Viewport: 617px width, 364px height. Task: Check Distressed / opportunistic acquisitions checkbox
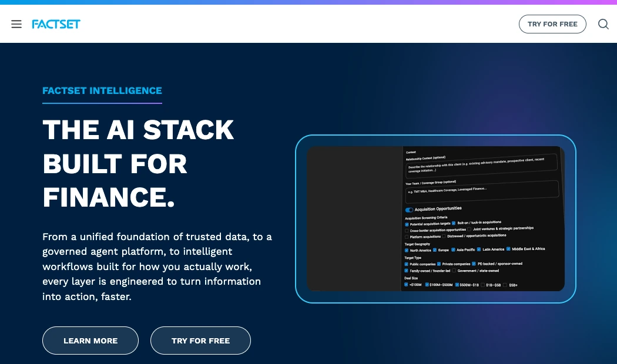pos(444,236)
